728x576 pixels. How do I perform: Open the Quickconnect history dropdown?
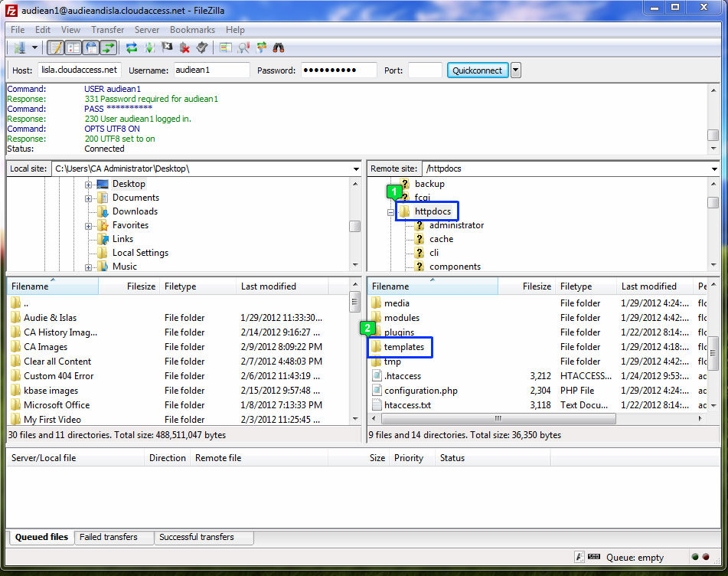[516, 70]
